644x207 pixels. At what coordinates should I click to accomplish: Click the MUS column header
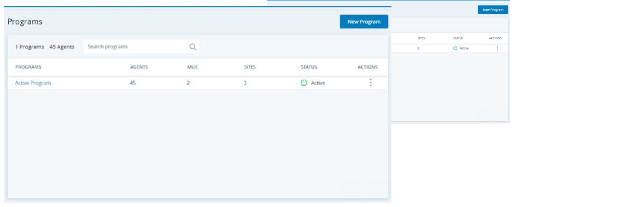click(192, 67)
